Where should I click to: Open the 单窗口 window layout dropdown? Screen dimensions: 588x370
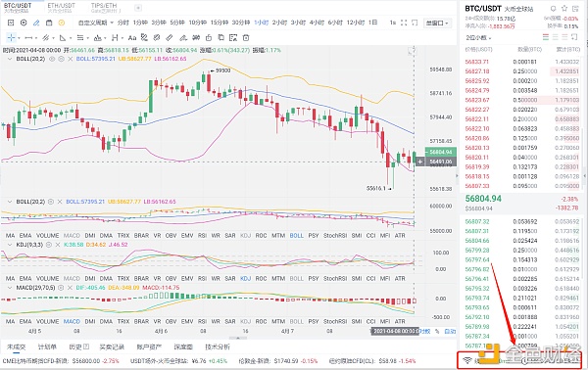[437, 23]
